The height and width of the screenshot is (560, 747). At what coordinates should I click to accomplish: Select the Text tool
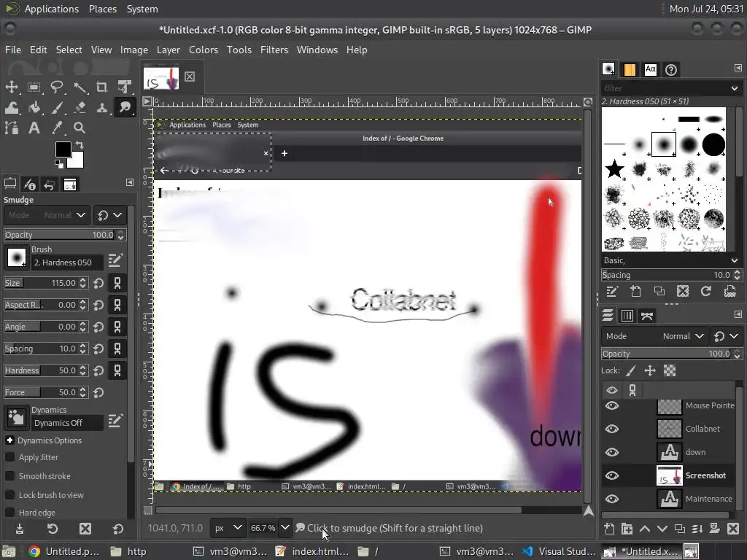[34, 128]
